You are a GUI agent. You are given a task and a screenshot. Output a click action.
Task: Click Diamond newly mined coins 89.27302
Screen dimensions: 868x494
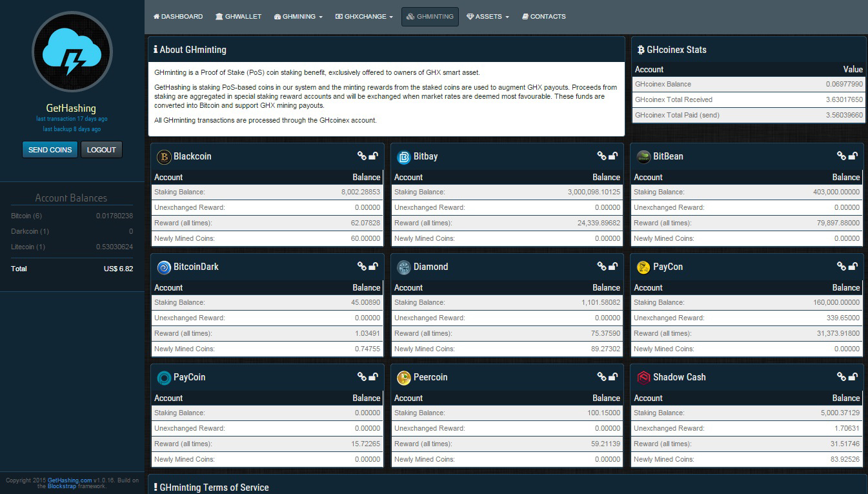[605, 349]
